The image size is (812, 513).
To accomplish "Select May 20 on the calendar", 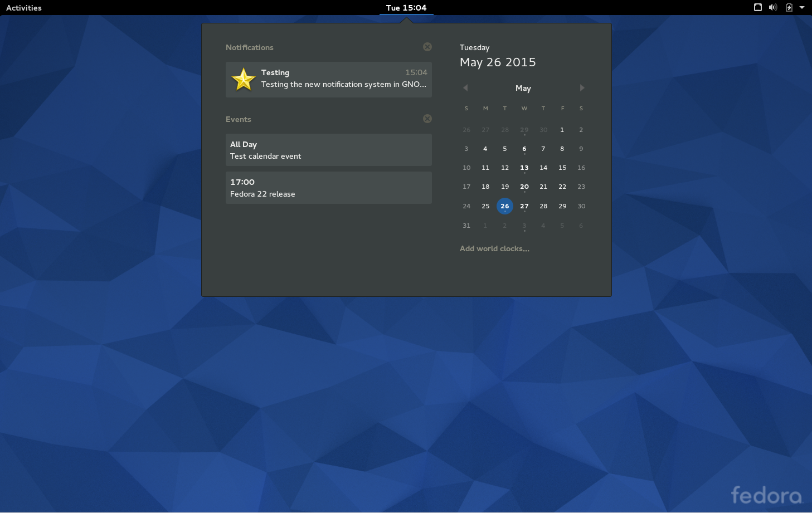I will (x=524, y=187).
